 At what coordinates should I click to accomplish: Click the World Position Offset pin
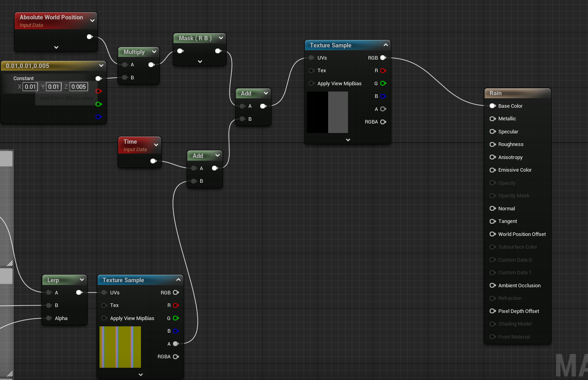point(492,234)
